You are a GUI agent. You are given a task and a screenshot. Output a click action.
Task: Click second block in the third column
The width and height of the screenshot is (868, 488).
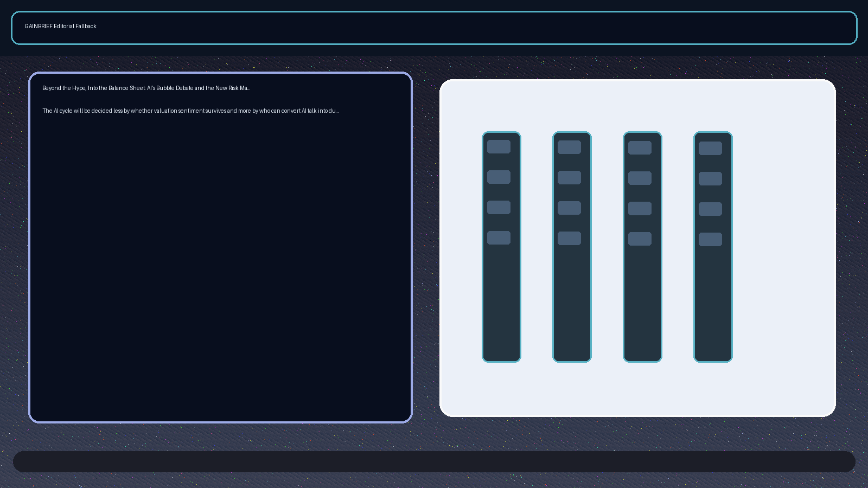tap(640, 178)
